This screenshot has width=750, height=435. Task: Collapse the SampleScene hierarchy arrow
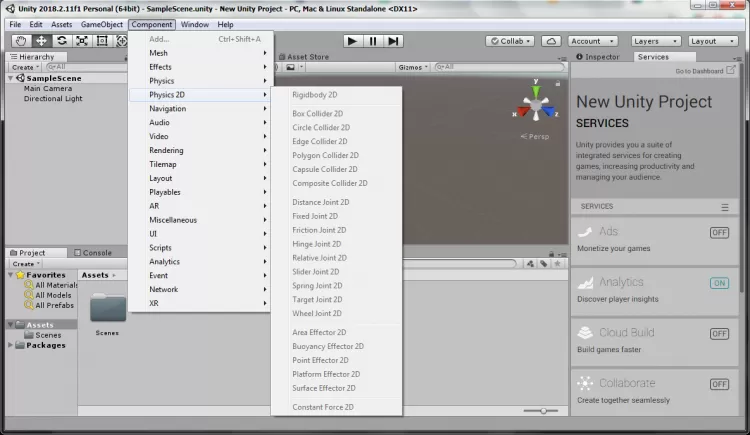click(x=11, y=78)
